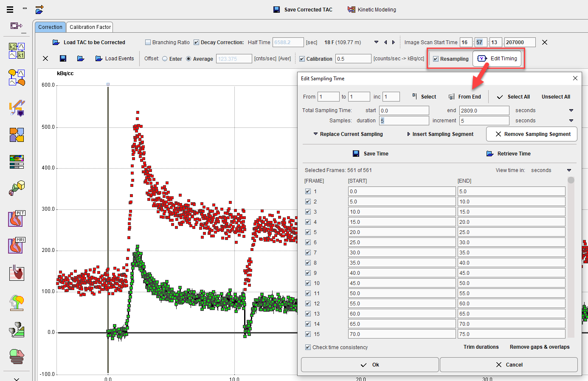Toggle the Calibration checkbox

pos(302,59)
